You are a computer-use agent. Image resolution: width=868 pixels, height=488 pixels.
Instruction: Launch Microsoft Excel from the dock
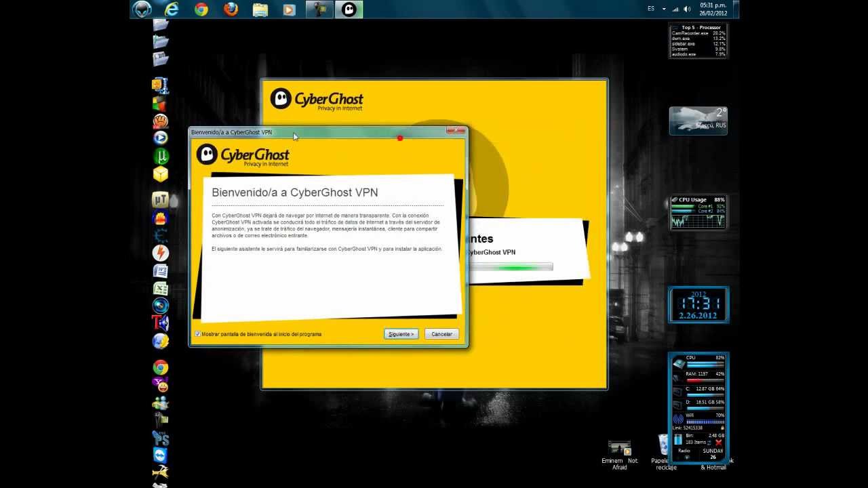click(x=161, y=288)
